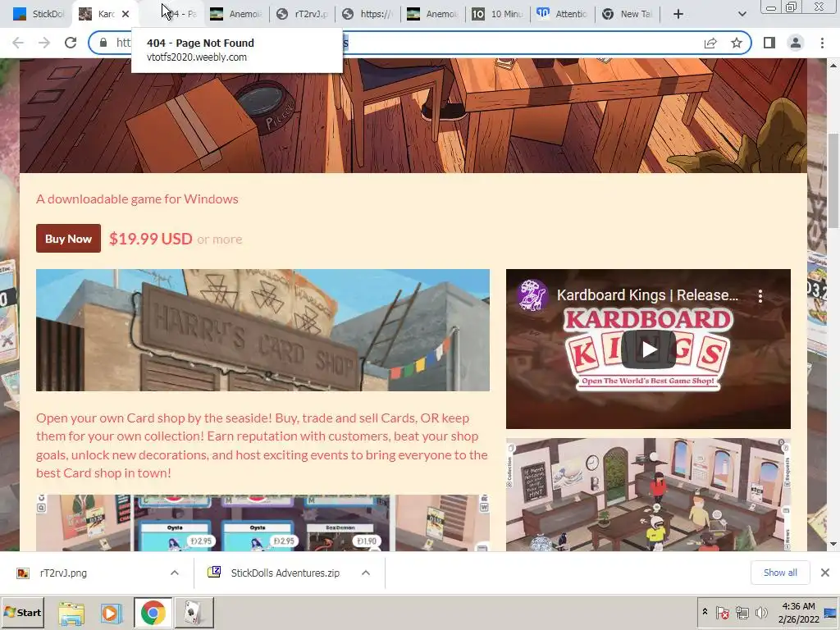Switch to the https:// tab
This screenshot has width=840, height=630.
[x=368, y=14]
